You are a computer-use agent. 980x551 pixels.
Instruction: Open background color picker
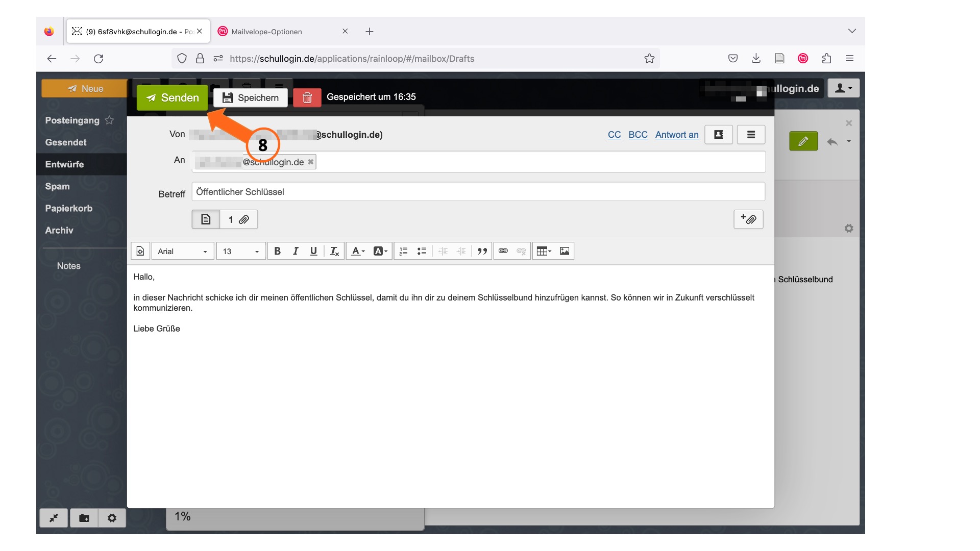pyautogui.click(x=380, y=251)
